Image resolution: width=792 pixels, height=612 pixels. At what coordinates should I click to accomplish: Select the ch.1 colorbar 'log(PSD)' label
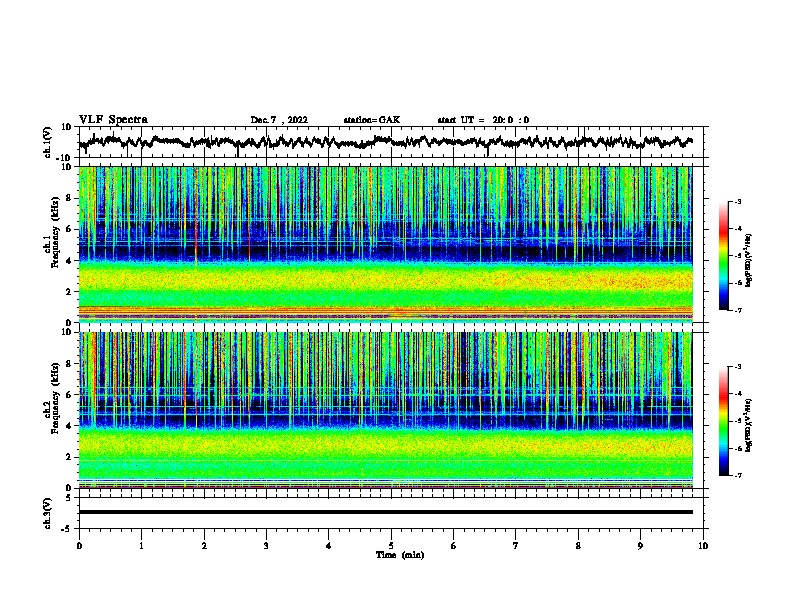748,260
